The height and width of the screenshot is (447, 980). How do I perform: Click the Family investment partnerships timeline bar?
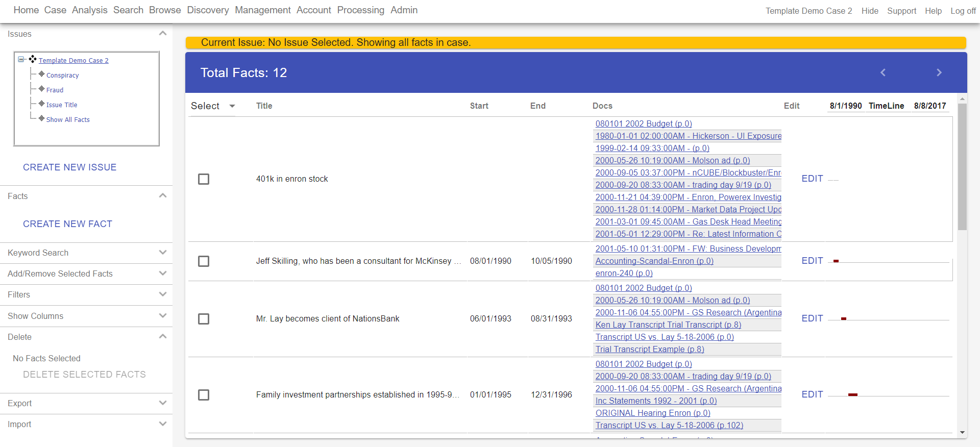(852, 394)
